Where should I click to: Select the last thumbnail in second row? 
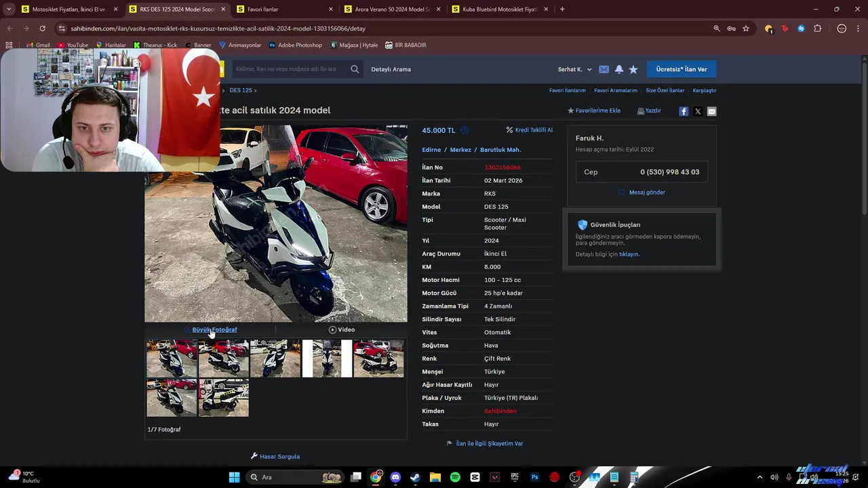click(224, 398)
